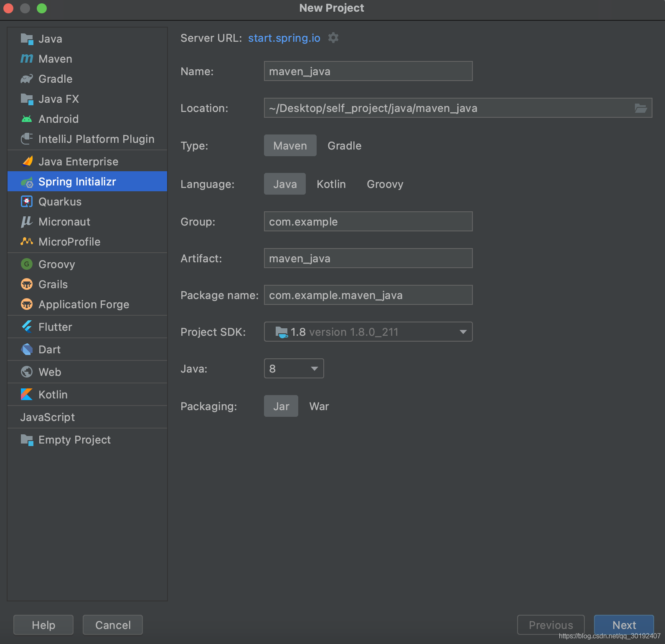
Task: Click into the Name field
Action: click(368, 71)
